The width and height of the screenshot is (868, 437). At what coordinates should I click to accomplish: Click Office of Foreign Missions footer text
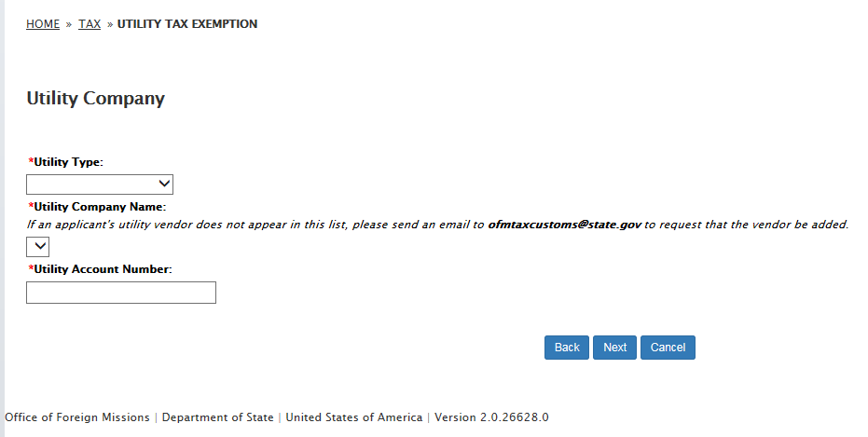(x=77, y=417)
